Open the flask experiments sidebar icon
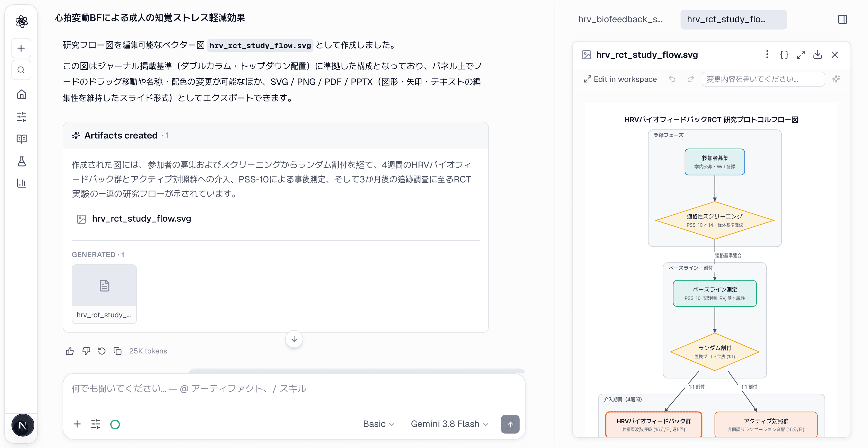 coord(22,161)
